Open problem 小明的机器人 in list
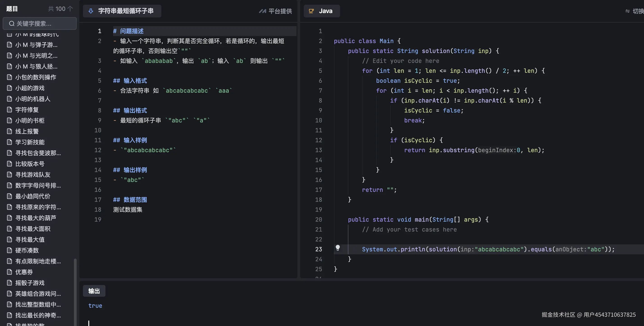This screenshot has height=326, width=644. click(x=33, y=99)
